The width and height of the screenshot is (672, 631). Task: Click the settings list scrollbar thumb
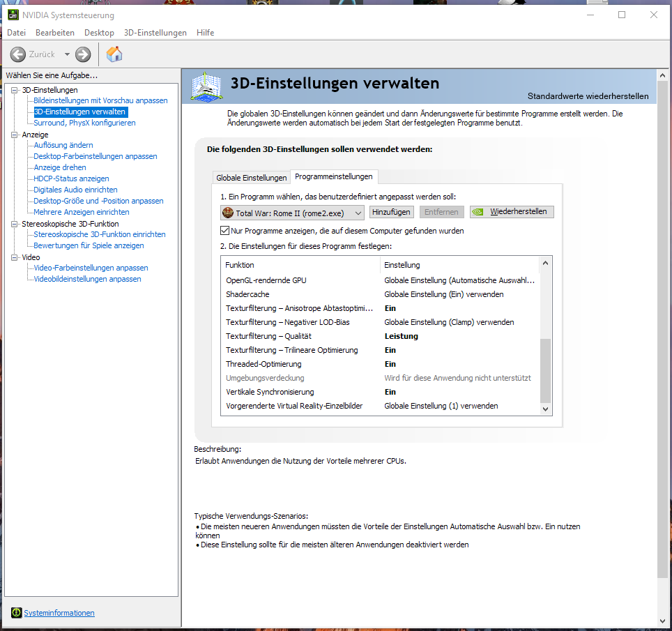pos(545,371)
